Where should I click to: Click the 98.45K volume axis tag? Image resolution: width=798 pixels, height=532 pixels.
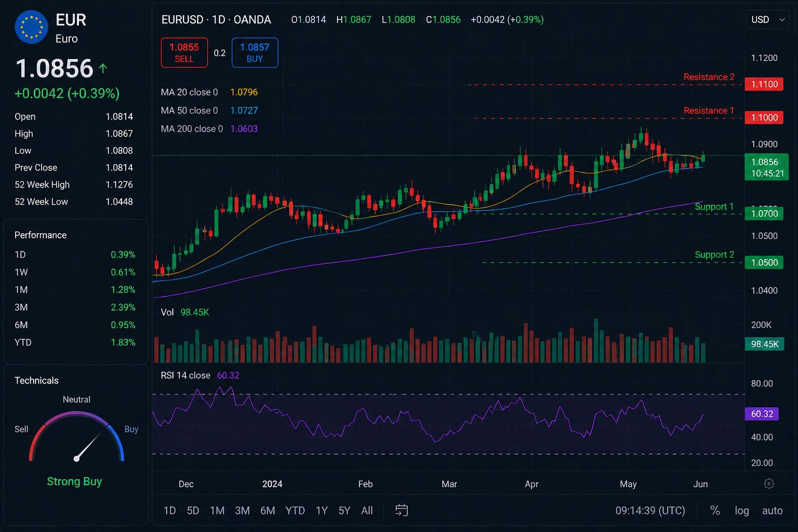coord(764,344)
